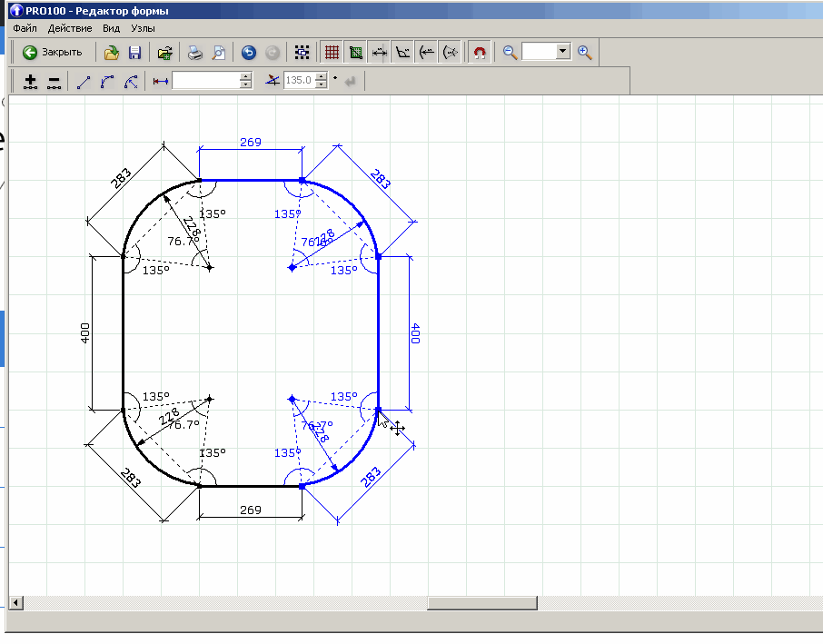Increase angle value with up spinner
Screen dimensions: 823x644
click(x=322, y=76)
